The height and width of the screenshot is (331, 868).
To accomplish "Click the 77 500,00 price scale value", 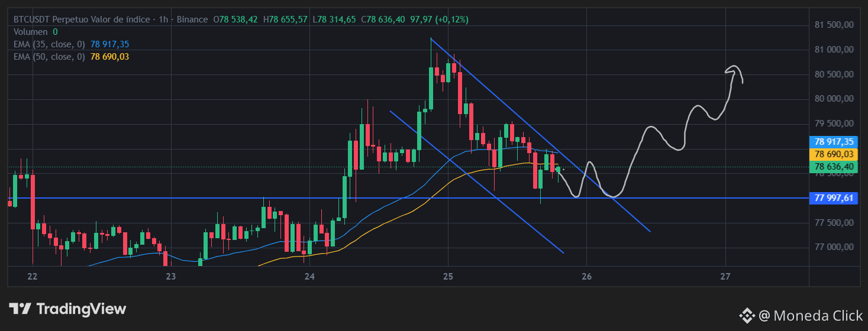I will pos(834,223).
